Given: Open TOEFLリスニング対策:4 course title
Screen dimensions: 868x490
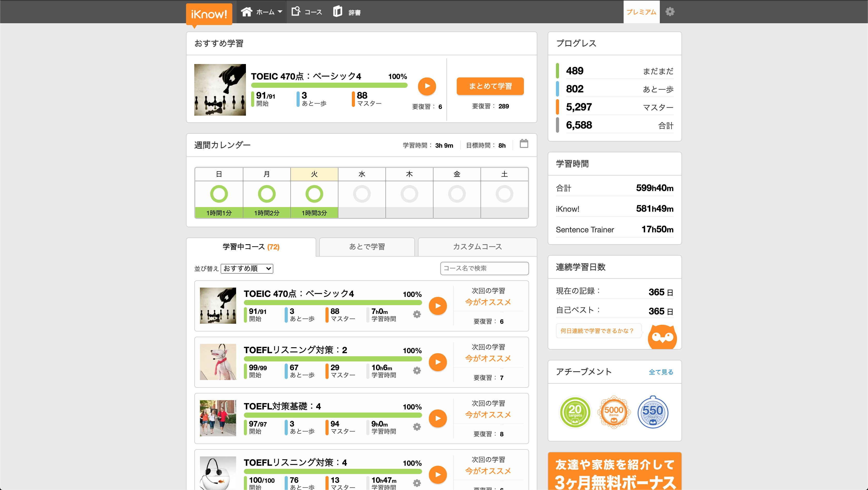Looking at the screenshot, I should pyautogui.click(x=295, y=463).
